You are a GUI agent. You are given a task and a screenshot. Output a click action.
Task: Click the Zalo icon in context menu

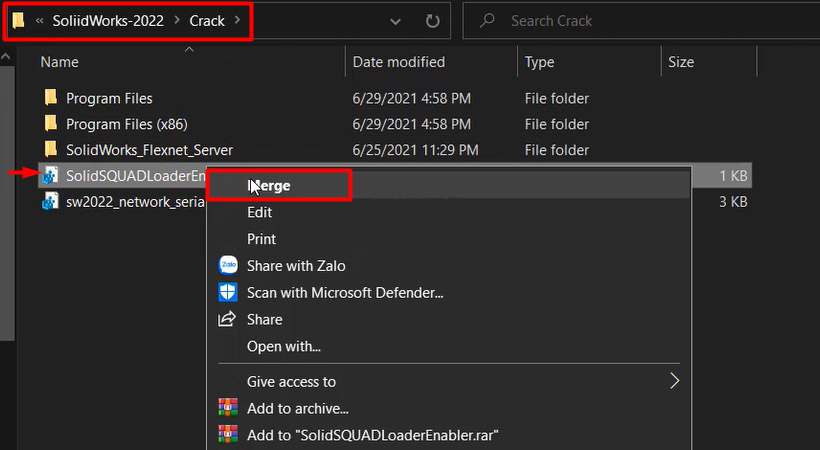point(227,266)
